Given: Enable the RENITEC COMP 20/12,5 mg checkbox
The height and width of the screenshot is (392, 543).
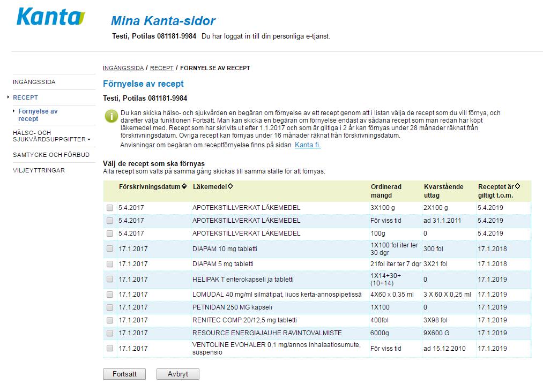Looking at the screenshot, I should 110,320.
